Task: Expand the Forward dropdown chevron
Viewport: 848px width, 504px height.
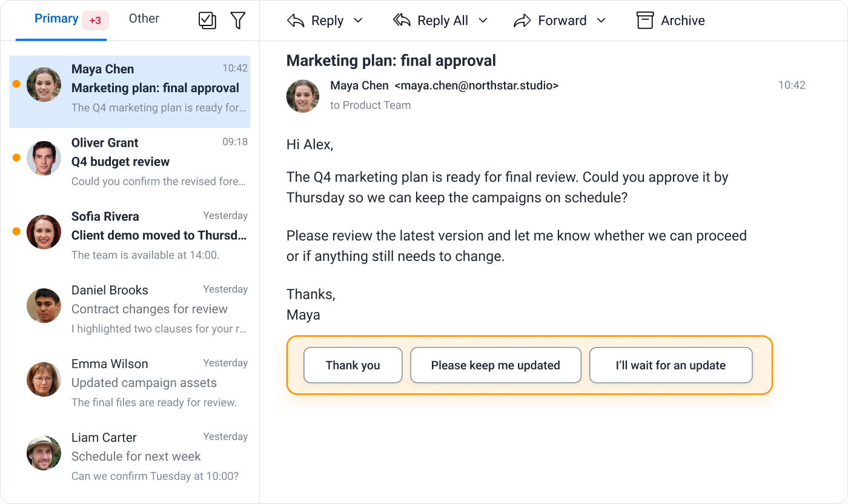Action: (601, 21)
